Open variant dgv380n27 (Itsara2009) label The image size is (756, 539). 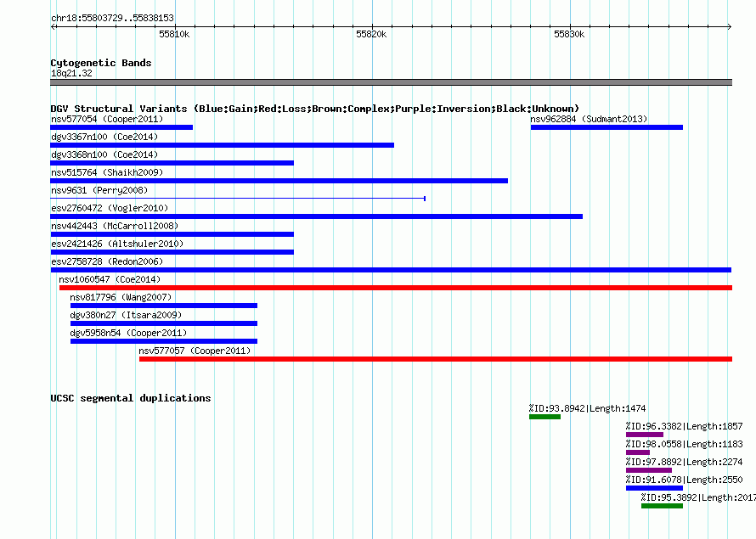coord(126,315)
